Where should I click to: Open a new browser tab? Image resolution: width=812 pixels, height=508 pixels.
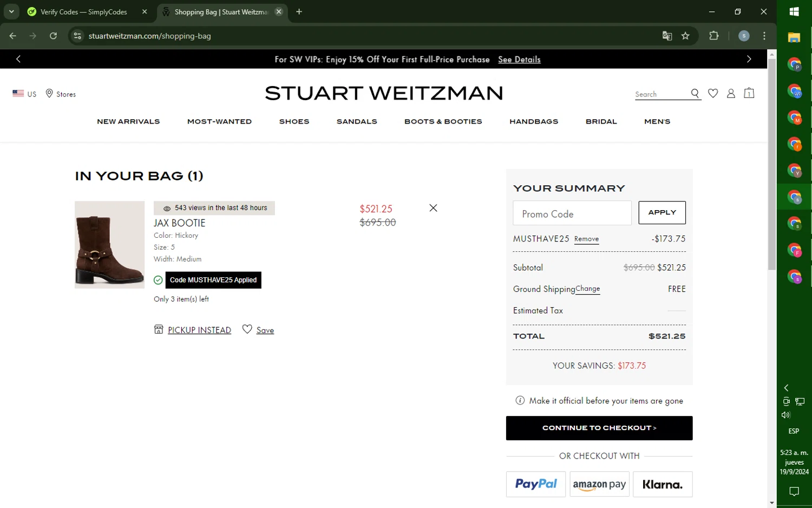pos(299,12)
